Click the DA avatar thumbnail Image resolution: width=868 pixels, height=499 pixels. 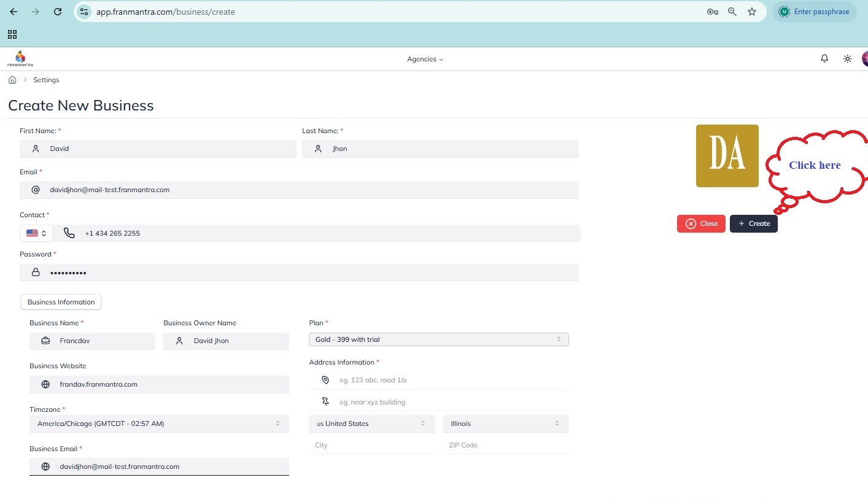tap(727, 156)
